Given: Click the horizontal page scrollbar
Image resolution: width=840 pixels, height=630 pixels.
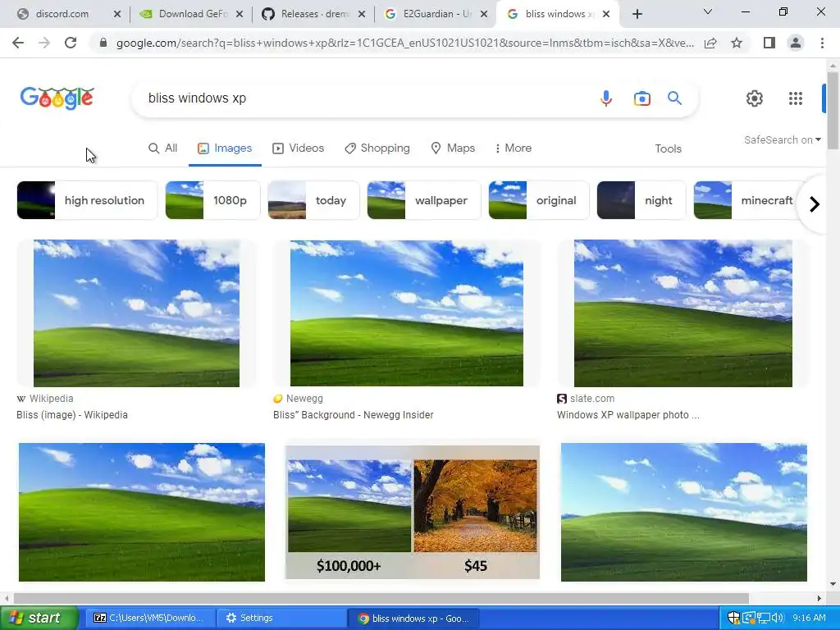Looking at the screenshot, I should pos(381,598).
